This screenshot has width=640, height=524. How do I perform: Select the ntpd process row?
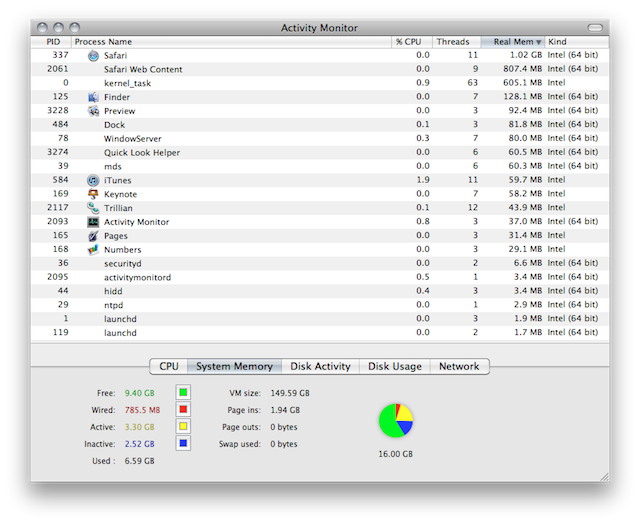click(320, 305)
